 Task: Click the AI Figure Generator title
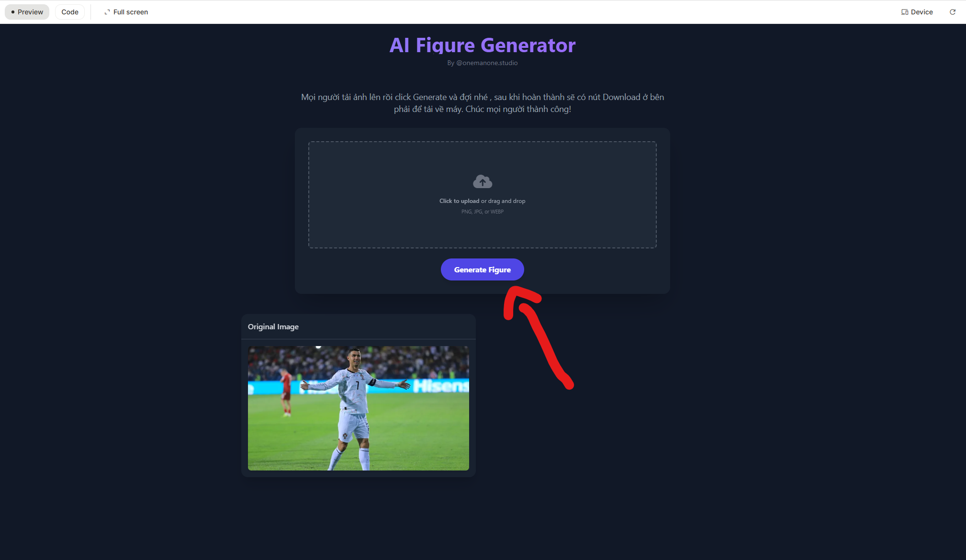pos(482,45)
